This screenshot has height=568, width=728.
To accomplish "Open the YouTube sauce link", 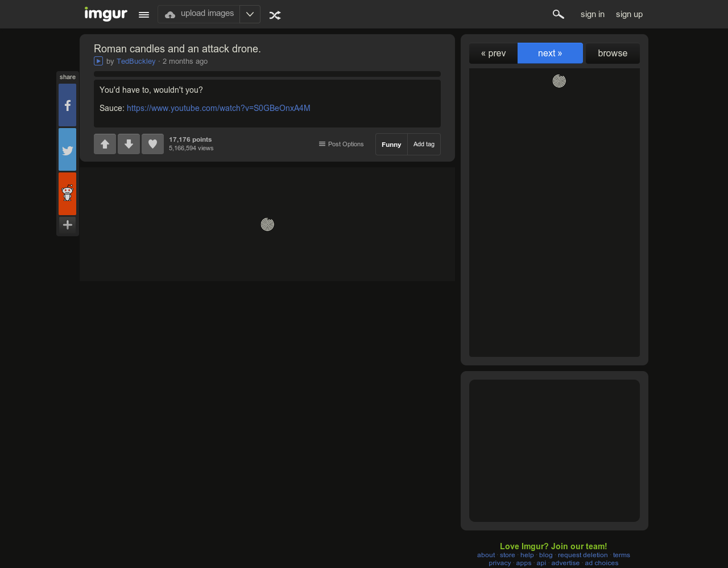I will point(218,108).
